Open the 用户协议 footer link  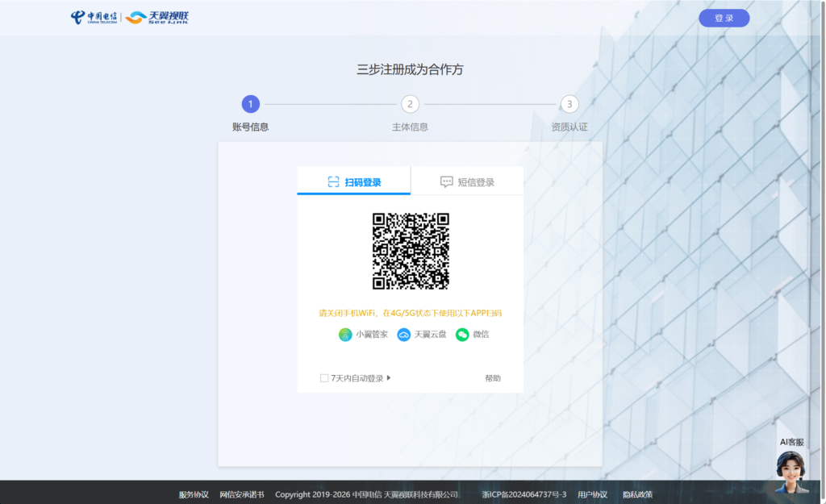[x=592, y=494]
